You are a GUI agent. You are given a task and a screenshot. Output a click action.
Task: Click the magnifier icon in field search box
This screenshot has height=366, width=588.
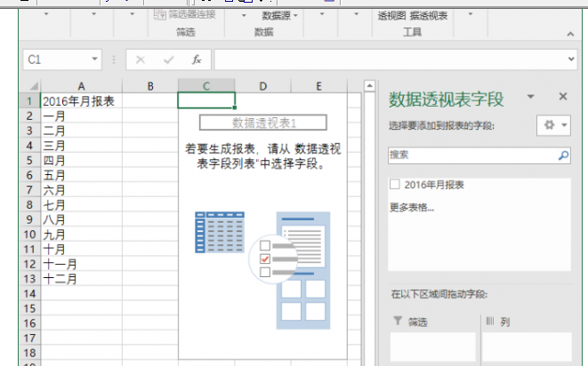pyautogui.click(x=563, y=155)
